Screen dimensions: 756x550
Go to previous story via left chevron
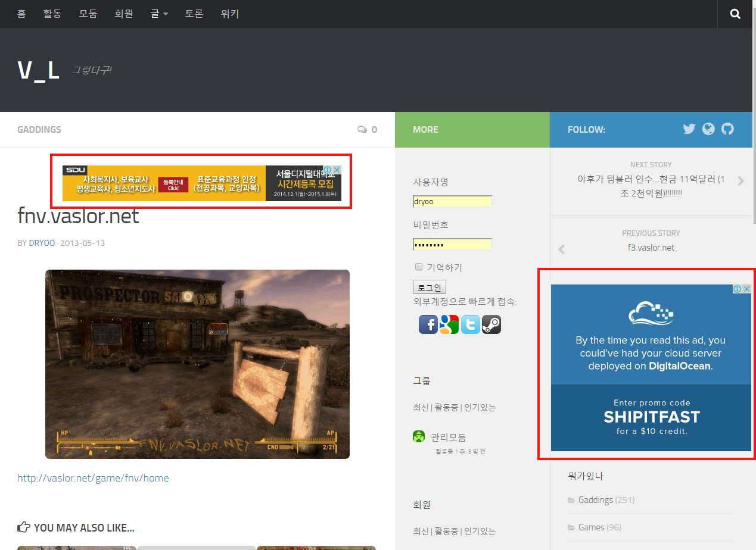point(561,249)
